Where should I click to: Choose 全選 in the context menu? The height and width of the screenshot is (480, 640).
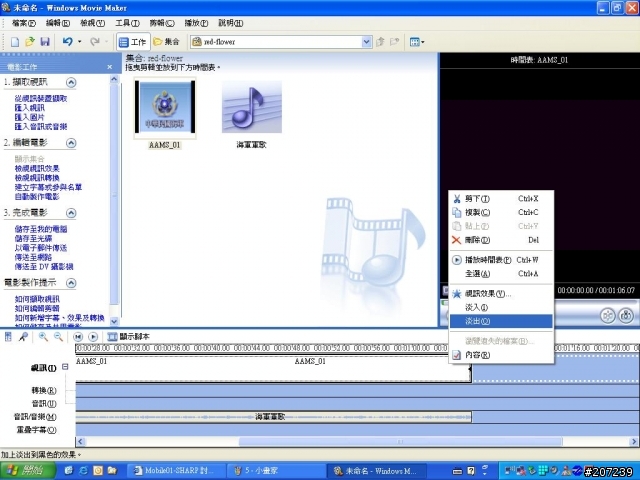point(501,273)
